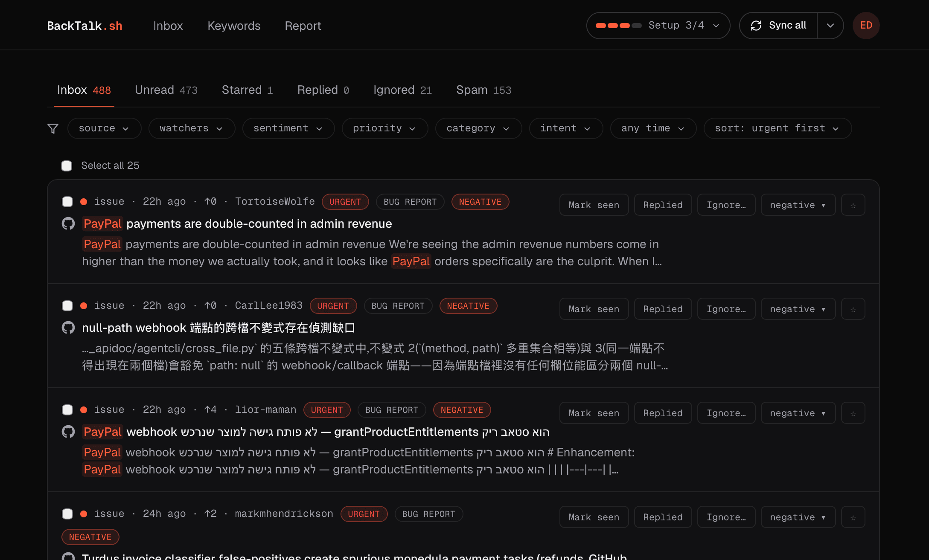Click Replied on the markmhendrickson issue

tap(663, 517)
